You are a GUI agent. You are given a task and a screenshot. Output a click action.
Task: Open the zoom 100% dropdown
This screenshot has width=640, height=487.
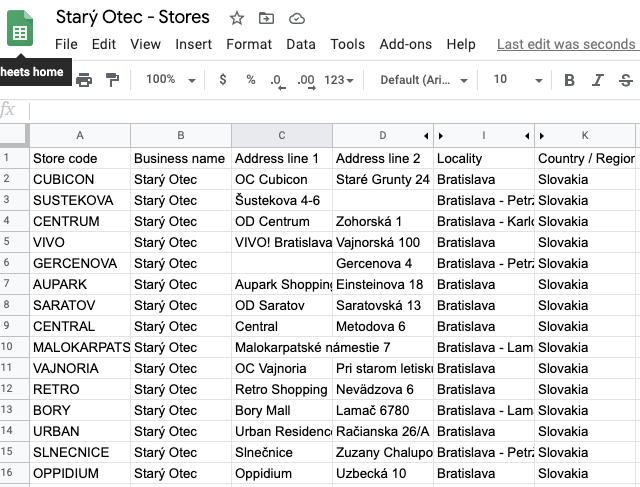171,80
